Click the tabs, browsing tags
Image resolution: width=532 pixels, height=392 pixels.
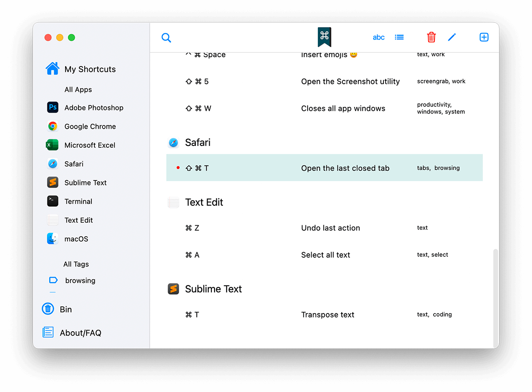coord(438,168)
